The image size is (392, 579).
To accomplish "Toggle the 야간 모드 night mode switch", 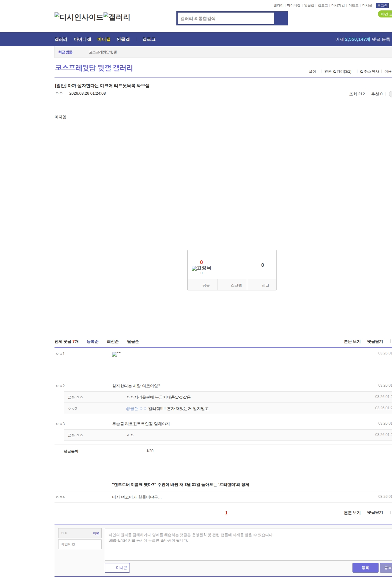I will (385, 14).
